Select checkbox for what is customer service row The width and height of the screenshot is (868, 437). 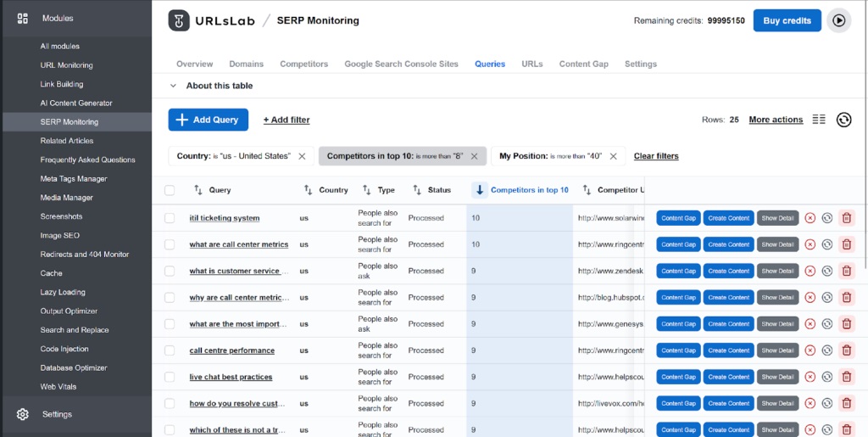point(170,271)
